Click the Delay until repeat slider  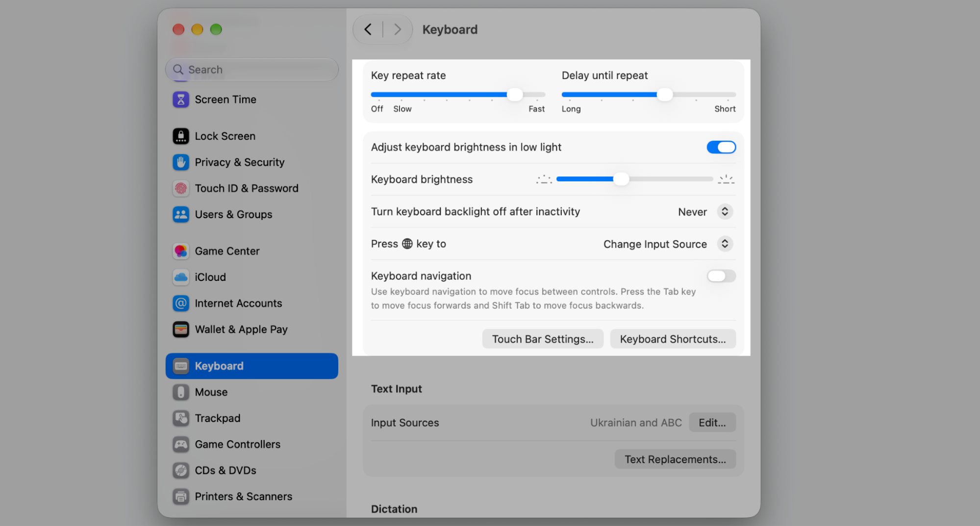pos(649,95)
